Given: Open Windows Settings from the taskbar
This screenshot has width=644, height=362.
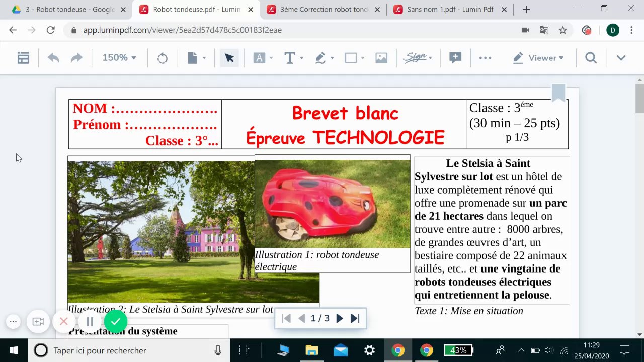Looking at the screenshot, I should (369, 350).
